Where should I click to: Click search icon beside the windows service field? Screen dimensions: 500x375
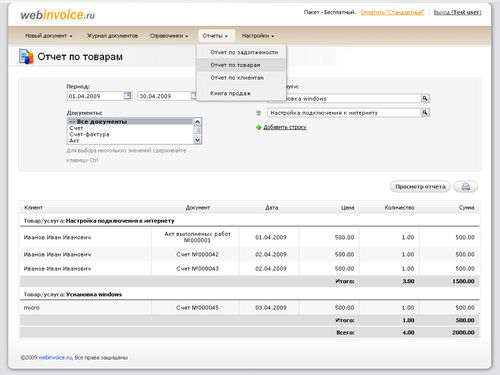point(425,98)
